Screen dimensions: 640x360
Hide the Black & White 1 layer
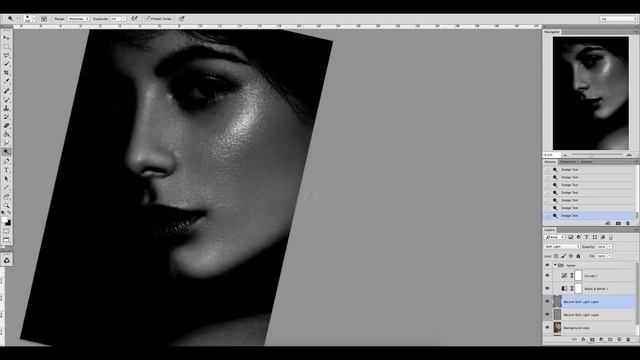[x=547, y=289]
